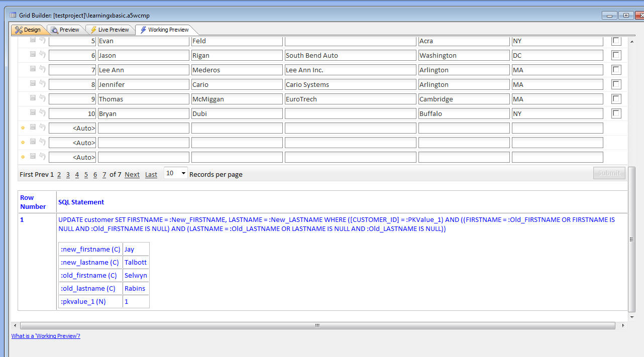Click the first name field containing Evan
The image size is (644, 357).
click(x=144, y=41)
